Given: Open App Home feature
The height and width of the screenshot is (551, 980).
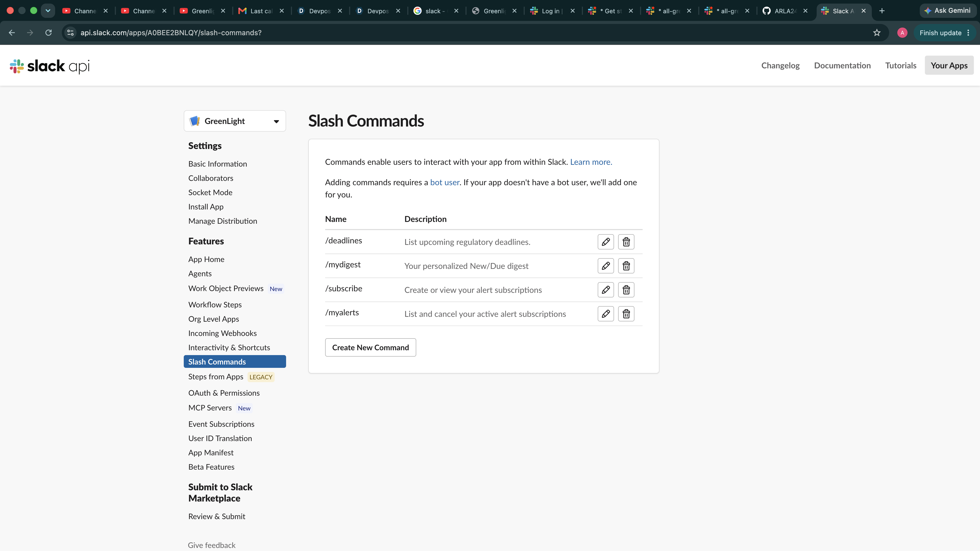Looking at the screenshot, I should click(x=206, y=259).
